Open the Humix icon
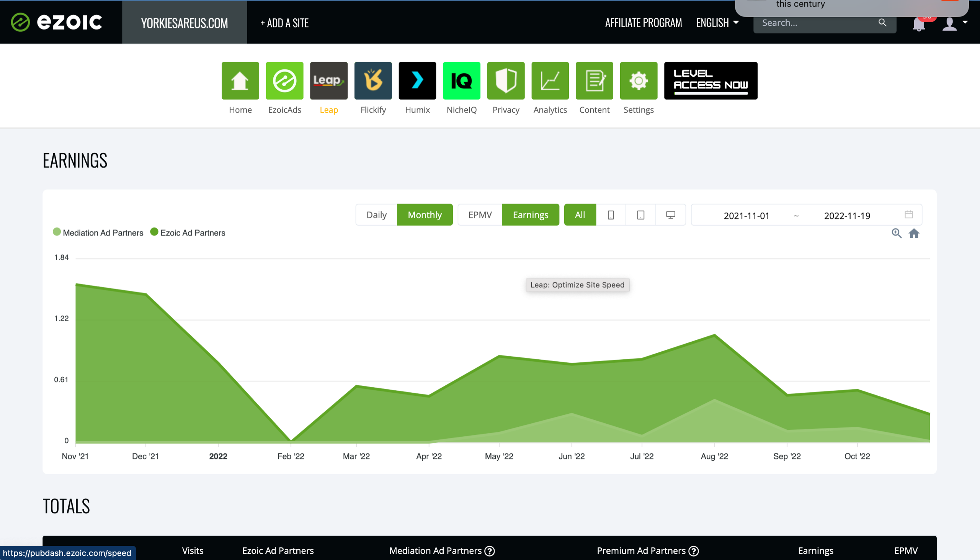The image size is (980, 560). [417, 80]
